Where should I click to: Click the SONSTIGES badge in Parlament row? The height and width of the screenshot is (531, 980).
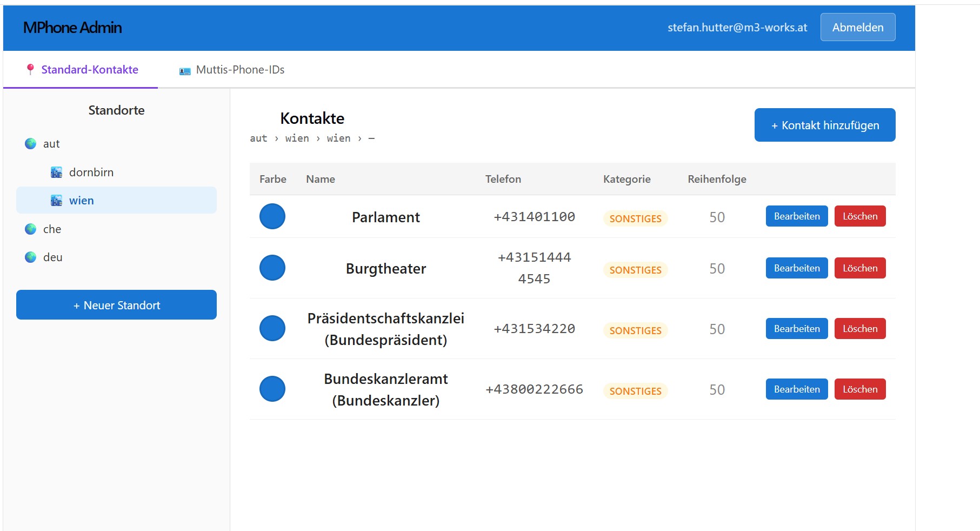636,218
